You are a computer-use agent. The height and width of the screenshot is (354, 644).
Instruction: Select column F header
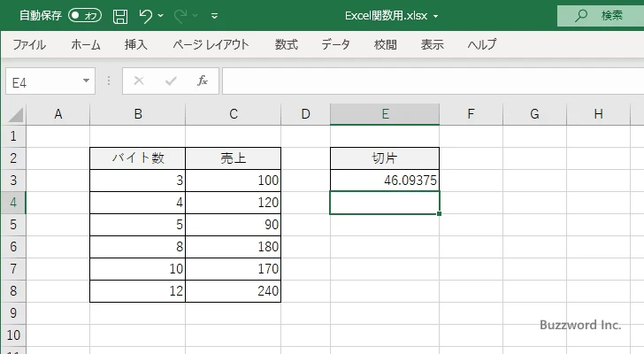pyautogui.click(x=471, y=114)
